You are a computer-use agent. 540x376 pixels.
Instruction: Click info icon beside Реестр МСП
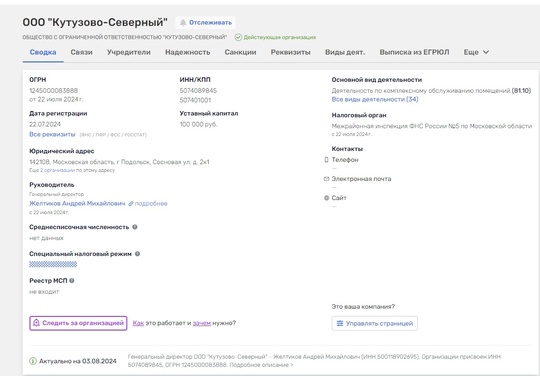click(x=72, y=281)
